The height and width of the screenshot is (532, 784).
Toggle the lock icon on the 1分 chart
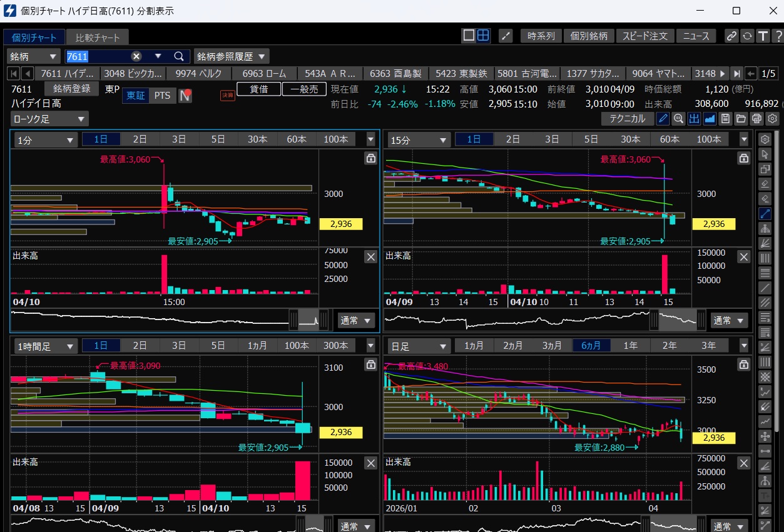tap(370, 158)
